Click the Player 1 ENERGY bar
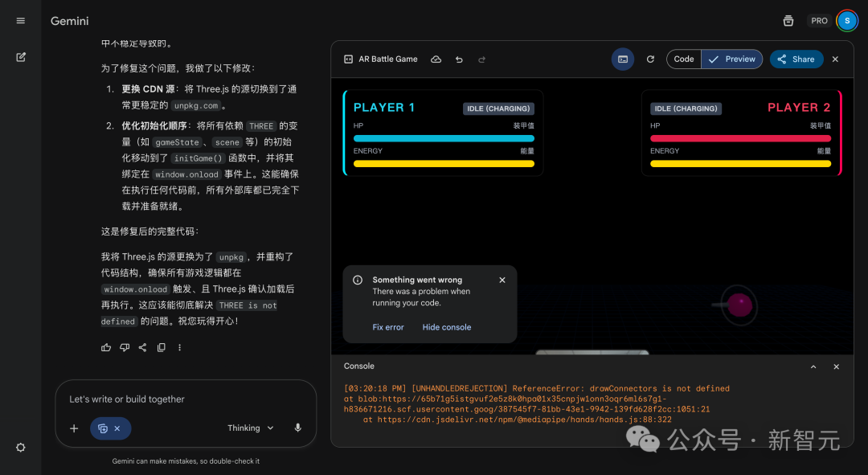This screenshot has height=475, width=868. coord(443,162)
